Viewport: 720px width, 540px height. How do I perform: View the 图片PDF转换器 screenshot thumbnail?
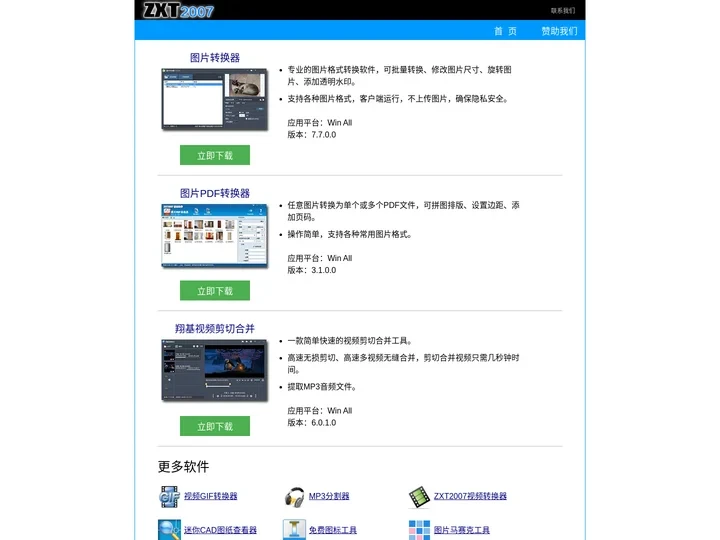point(215,236)
